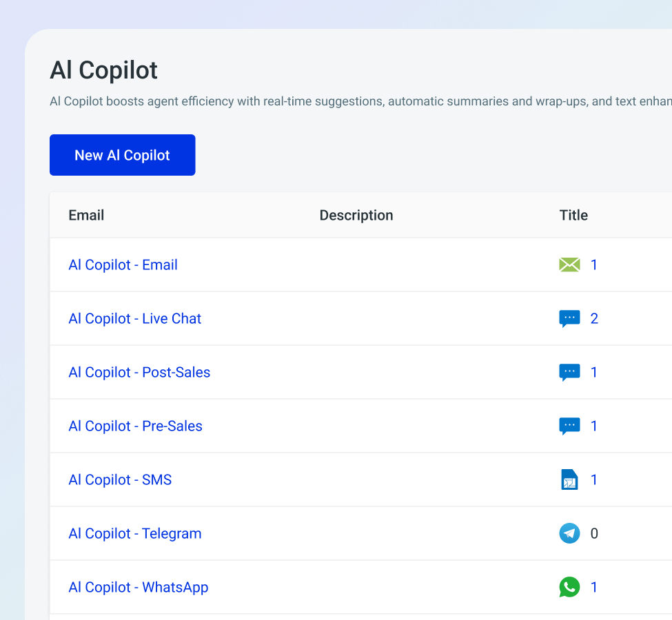This screenshot has height=620, width=672.
Task: Click the New AI Copilot button
Action: 122,155
